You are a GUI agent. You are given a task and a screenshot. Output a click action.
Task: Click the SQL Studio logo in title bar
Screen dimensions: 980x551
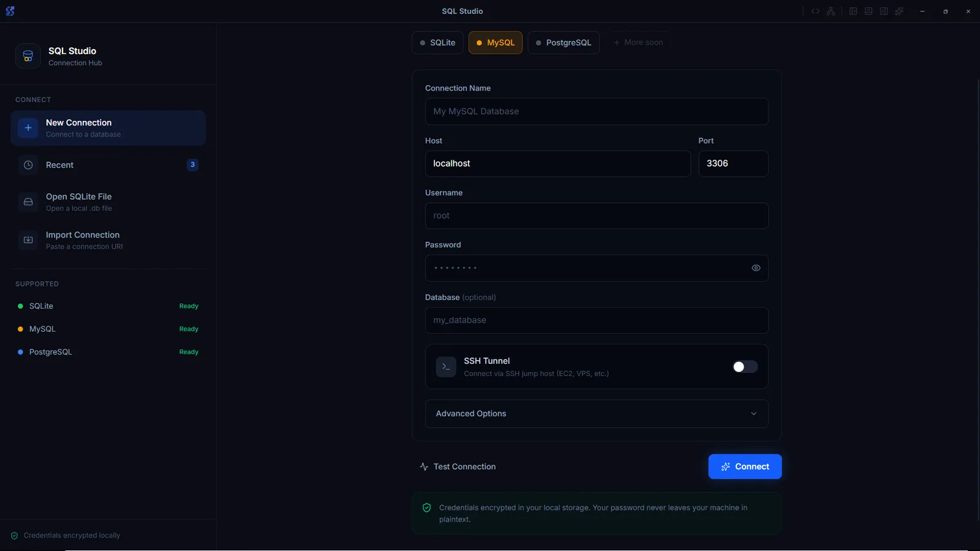click(x=10, y=11)
